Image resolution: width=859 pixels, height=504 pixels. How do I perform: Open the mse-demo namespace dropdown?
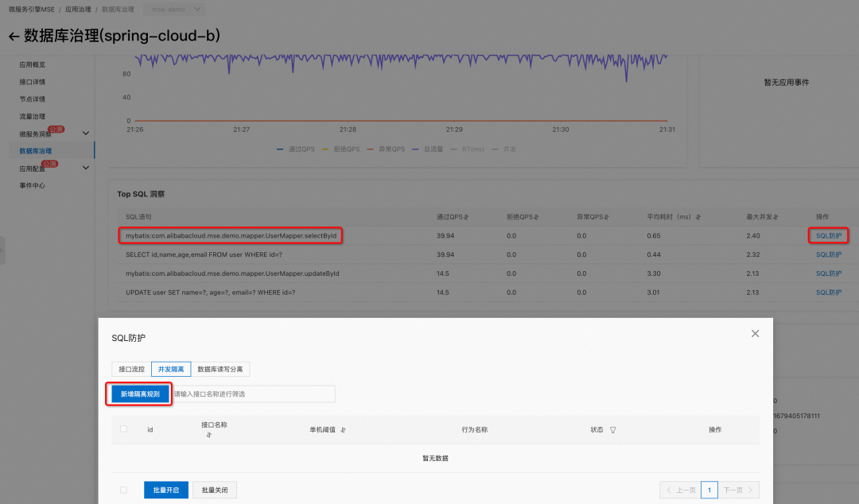coord(174,10)
